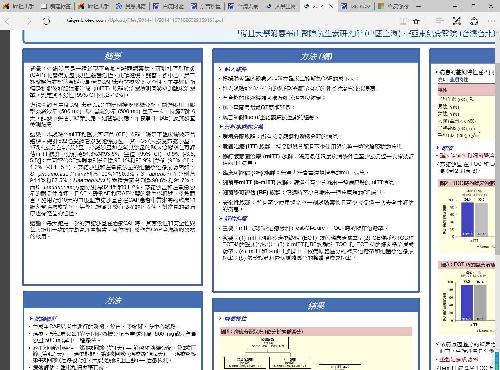Viewport: 500px width, 370px height.
Task: Switch to the fourth tab with blue icon
Action: [x=131, y=6]
